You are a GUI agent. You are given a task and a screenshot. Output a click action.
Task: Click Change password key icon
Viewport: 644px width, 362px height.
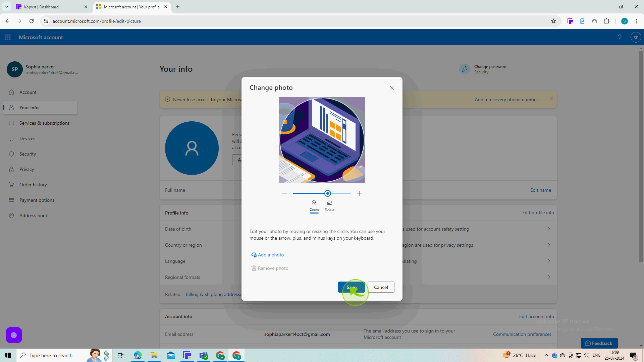coord(465,69)
